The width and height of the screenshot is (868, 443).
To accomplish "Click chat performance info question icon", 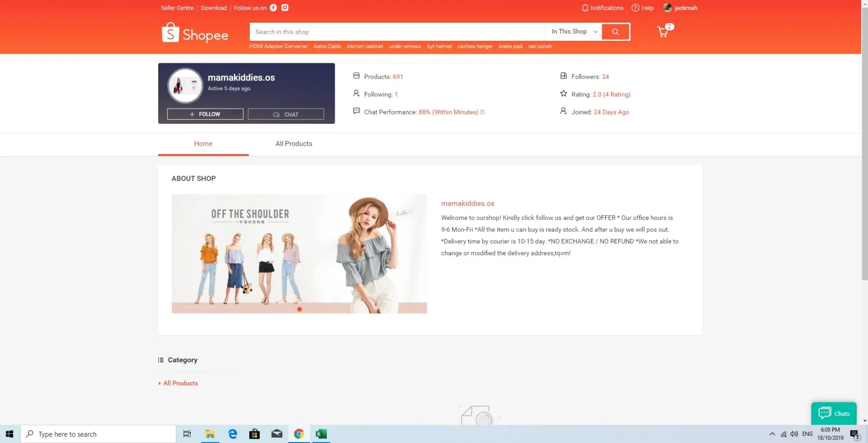I will [x=482, y=112].
